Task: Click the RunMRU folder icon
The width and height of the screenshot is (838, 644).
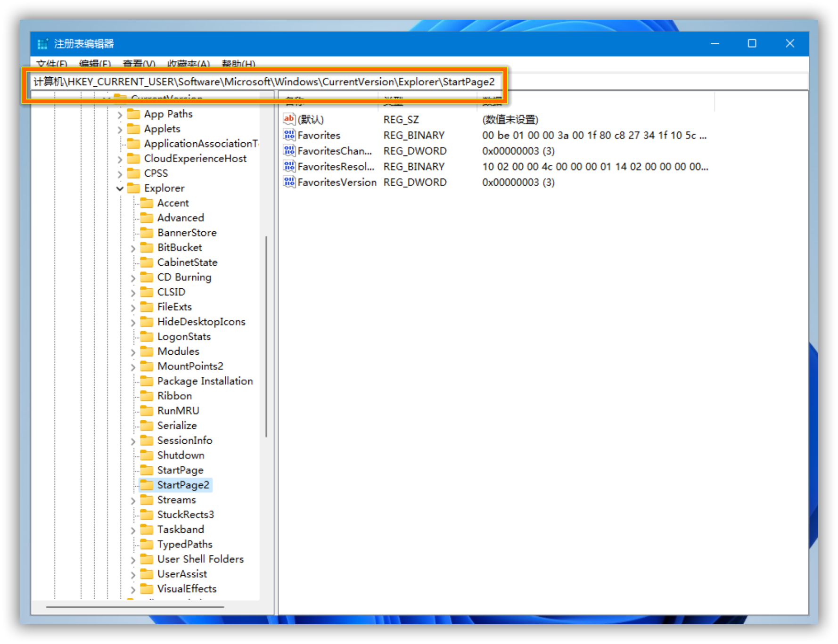Action: (x=147, y=411)
